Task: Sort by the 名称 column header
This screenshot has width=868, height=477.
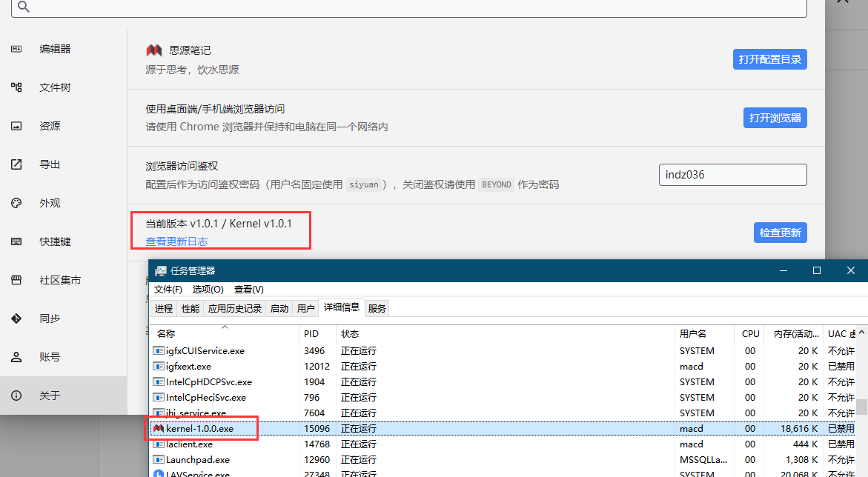Action: point(224,334)
